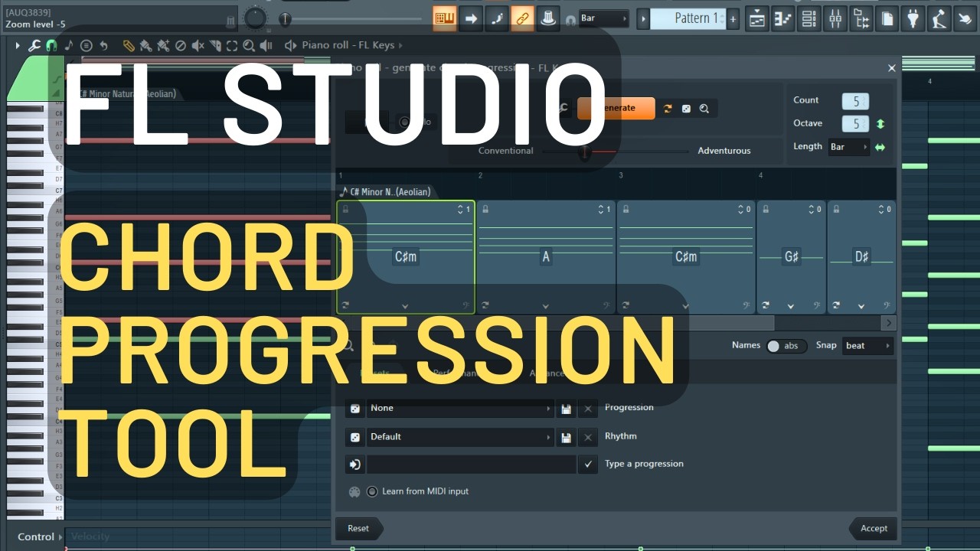Delete the Rhythm preset with X icon
The image size is (980, 551).
pos(588,437)
